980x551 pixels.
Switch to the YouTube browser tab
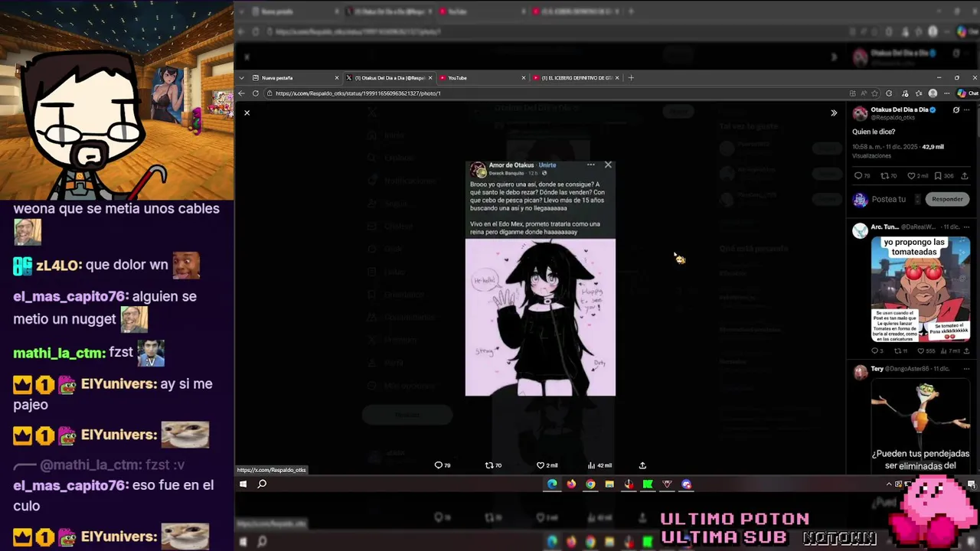click(x=478, y=78)
